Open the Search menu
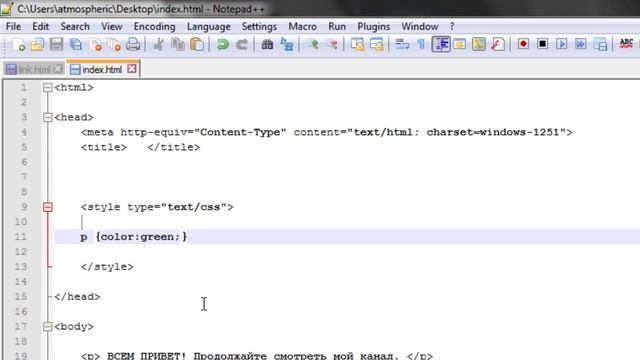640x360 pixels. click(x=75, y=27)
